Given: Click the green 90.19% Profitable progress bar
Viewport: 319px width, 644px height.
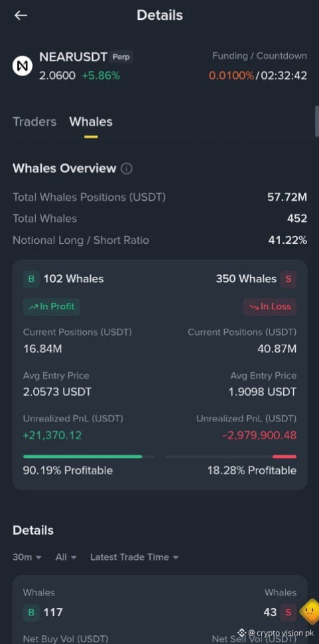Looking at the screenshot, I should [x=89, y=456].
